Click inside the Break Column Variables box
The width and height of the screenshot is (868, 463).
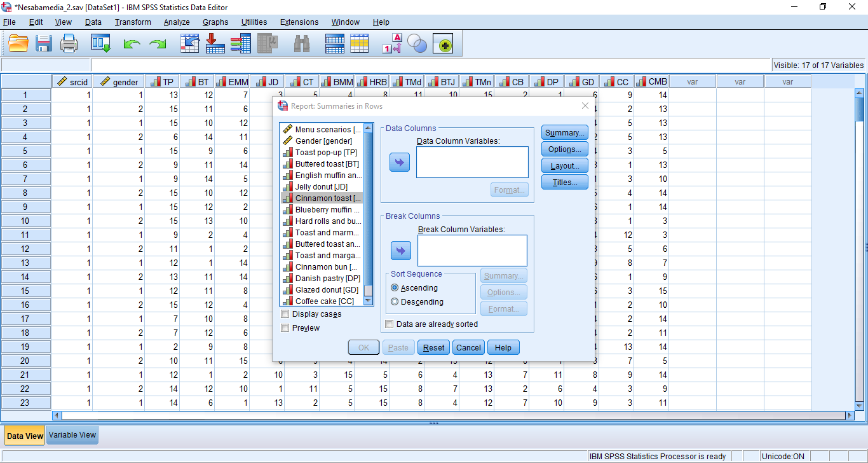click(x=472, y=250)
